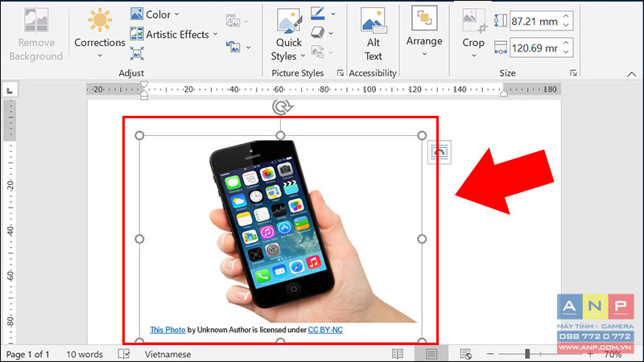Open the Layout Options button beside the picture
Image resolution: width=644 pixels, height=362 pixels.
[439, 152]
